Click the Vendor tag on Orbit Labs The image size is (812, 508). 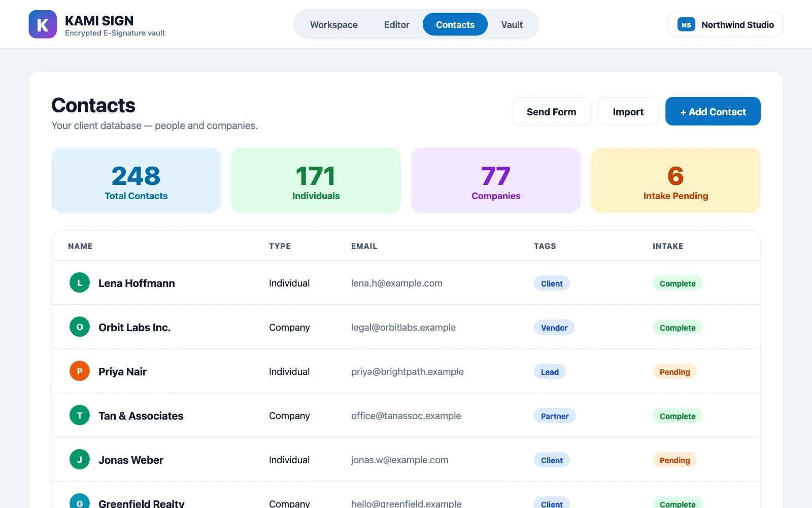[x=554, y=328]
